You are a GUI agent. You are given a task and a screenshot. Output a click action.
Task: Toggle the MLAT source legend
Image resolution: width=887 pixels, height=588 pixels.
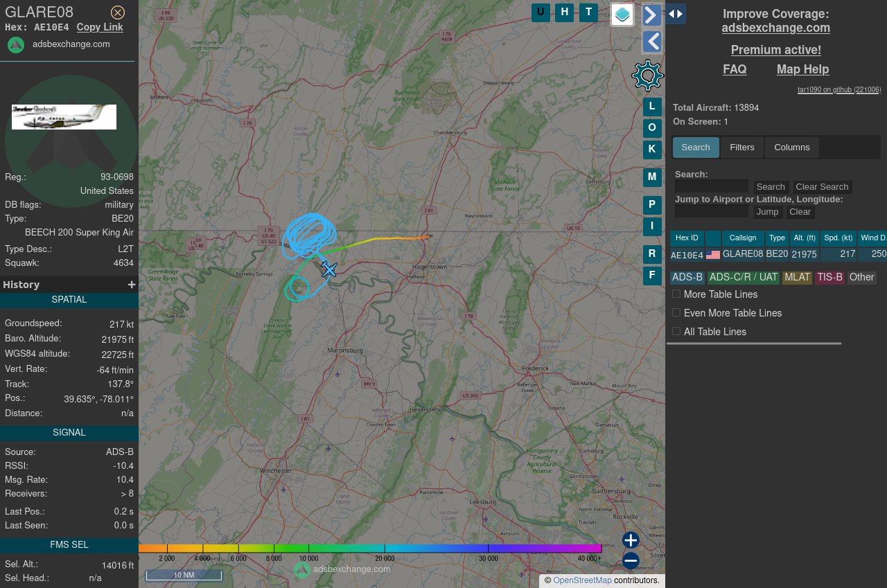pos(797,278)
